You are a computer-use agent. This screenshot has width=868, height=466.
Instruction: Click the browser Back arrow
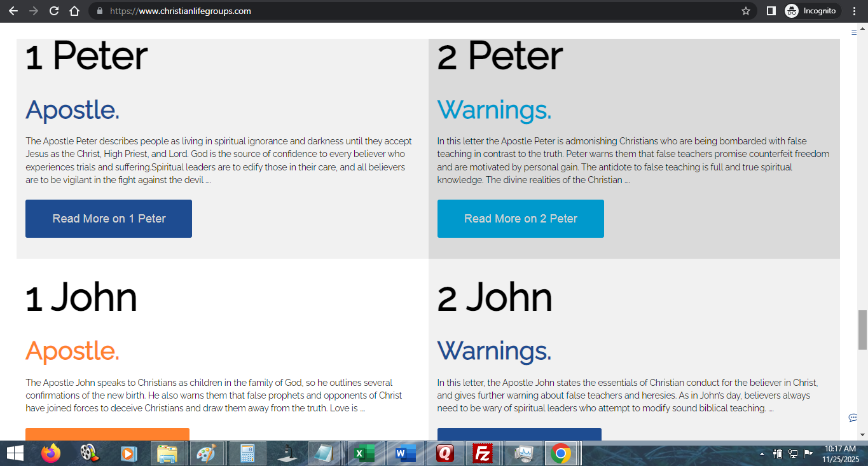pyautogui.click(x=13, y=11)
